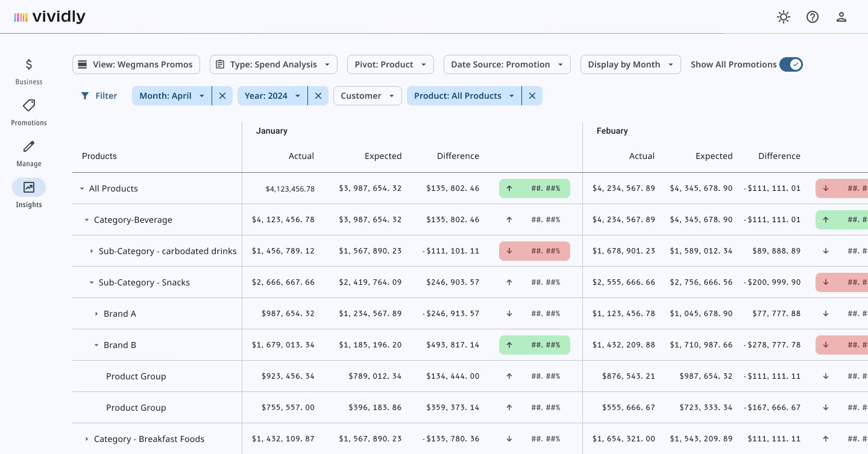
Task: Click the Vividly logo
Action: 50,17
